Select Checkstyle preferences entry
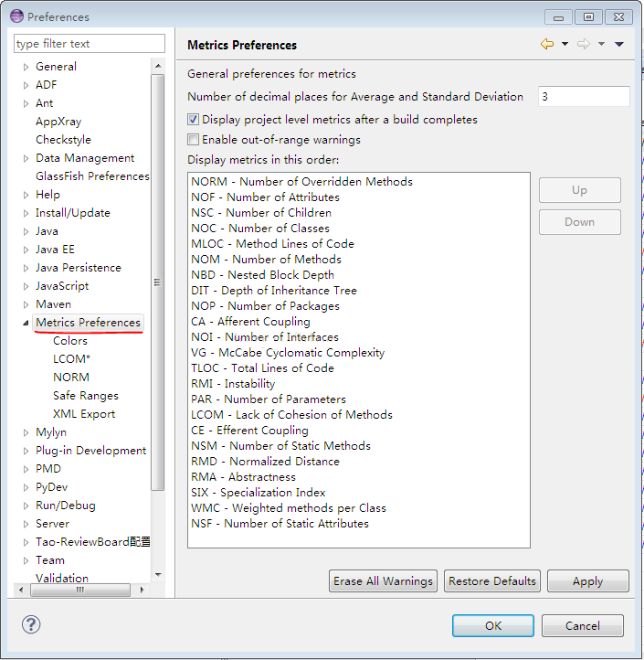 [x=63, y=139]
